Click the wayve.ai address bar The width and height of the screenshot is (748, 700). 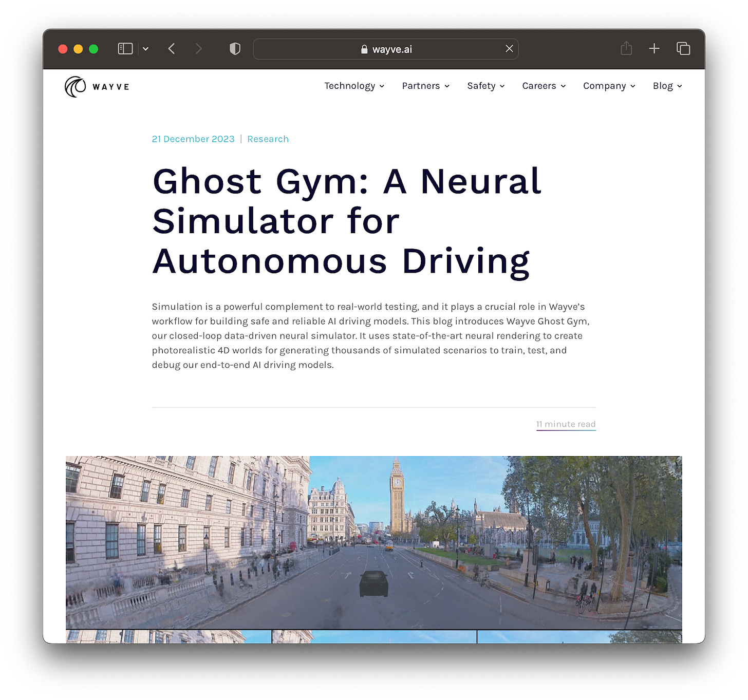386,49
